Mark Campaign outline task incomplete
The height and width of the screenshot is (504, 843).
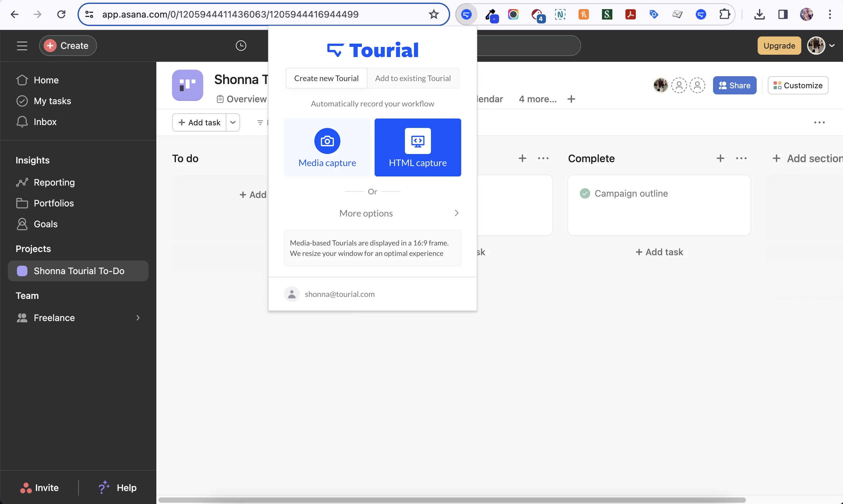point(585,193)
